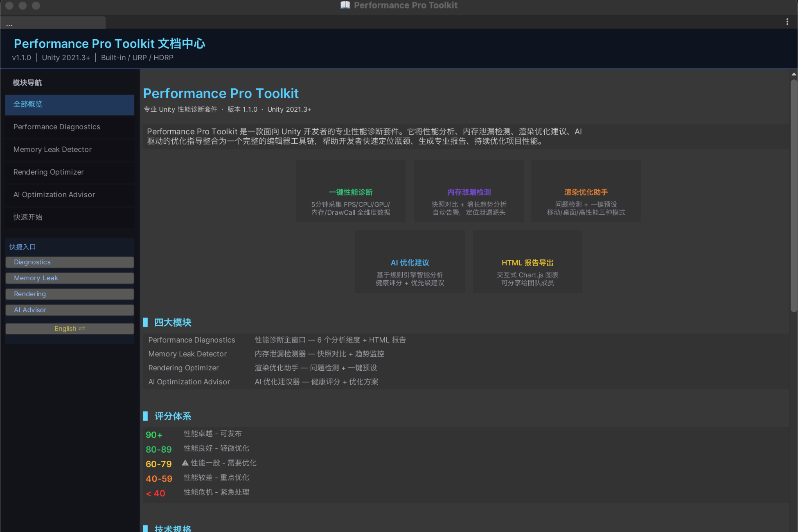
Task: Click the AI Advisor quick-access button
Action: pyautogui.click(x=70, y=310)
